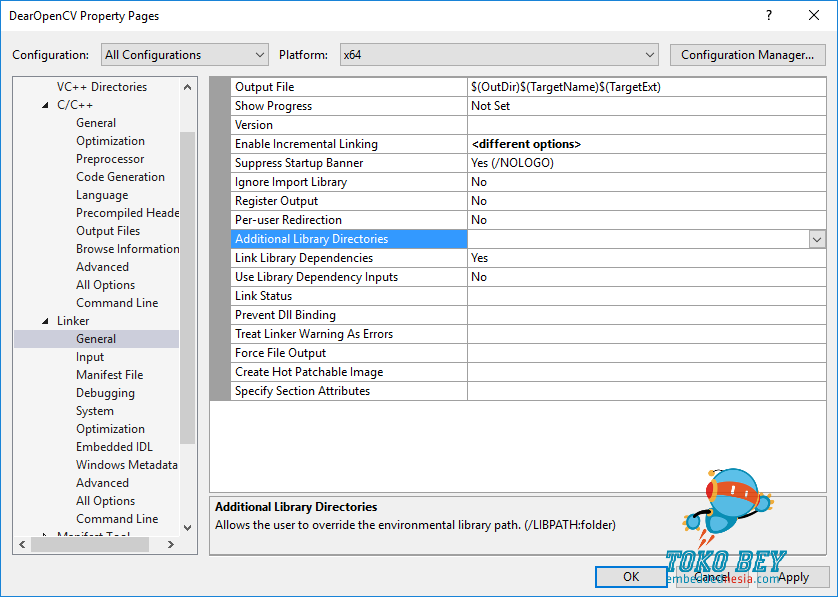838x597 pixels.
Task: Select Language page
Action: pos(102,195)
